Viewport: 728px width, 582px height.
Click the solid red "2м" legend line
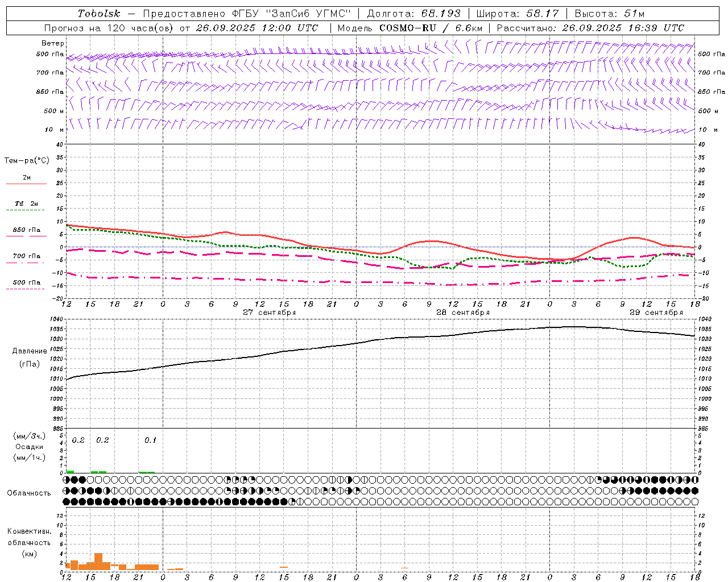click(x=26, y=184)
